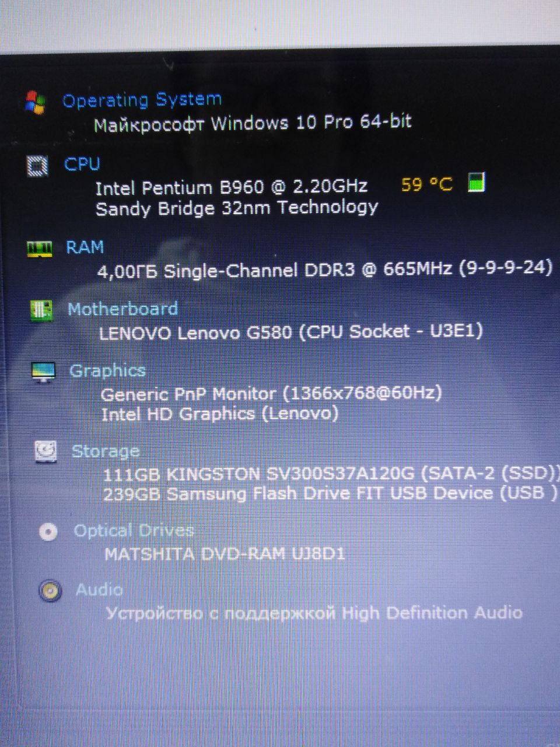This screenshot has width=560, height=747.
Task: Click the Audio speaker icon
Action: (x=50, y=591)
